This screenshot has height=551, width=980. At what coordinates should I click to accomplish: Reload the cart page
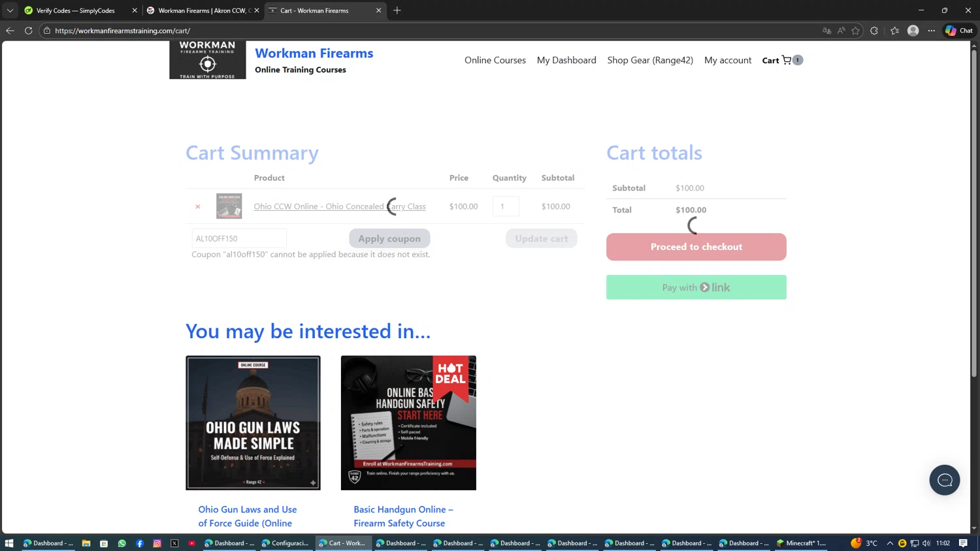pos(28,31)
